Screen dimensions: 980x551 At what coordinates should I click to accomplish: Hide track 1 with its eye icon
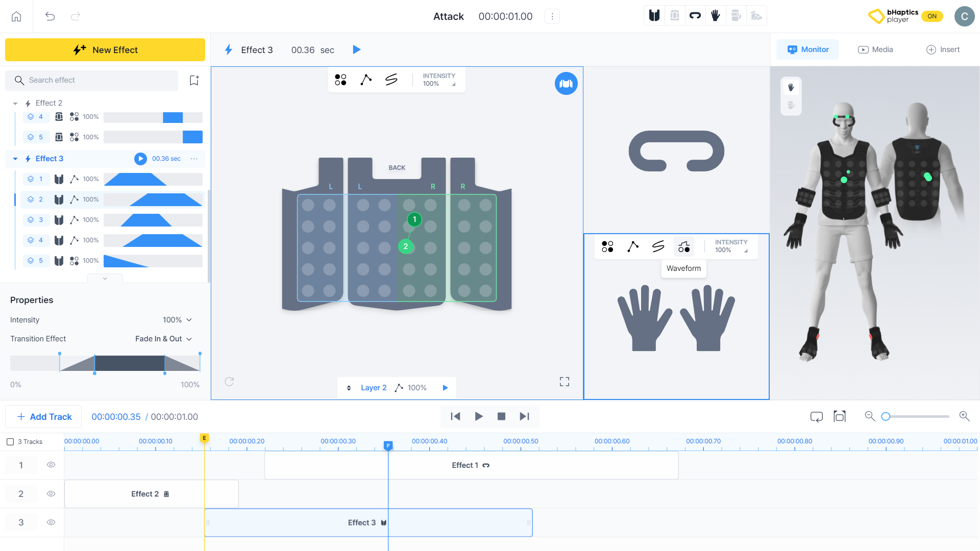click(x=51, y=465)
